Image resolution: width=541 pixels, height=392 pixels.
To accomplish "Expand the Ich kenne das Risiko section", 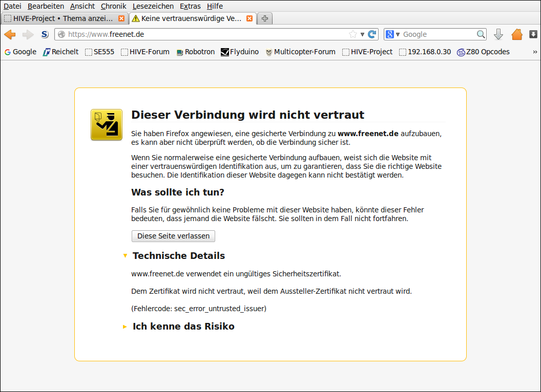I will (126, 326).
